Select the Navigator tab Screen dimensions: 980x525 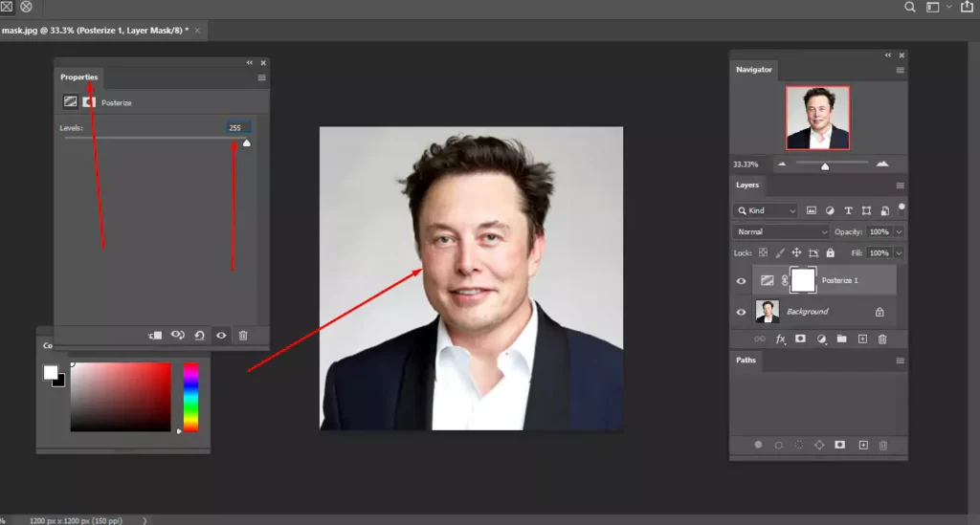(754, 69)
